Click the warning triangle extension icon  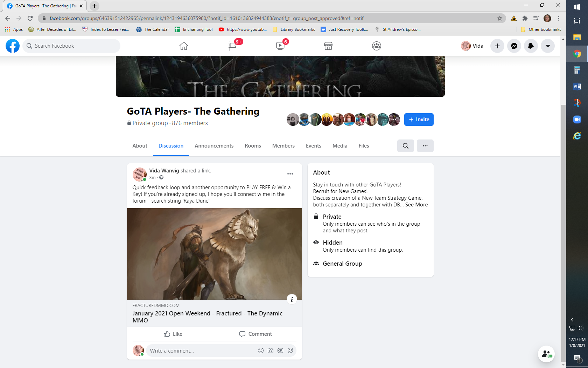pos(514,18)
